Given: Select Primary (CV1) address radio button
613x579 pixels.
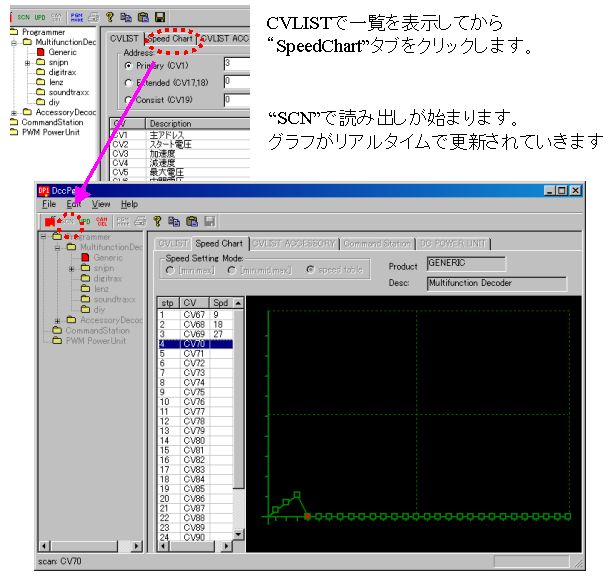Looking at the screenshot, I should [x=128, y=66].
